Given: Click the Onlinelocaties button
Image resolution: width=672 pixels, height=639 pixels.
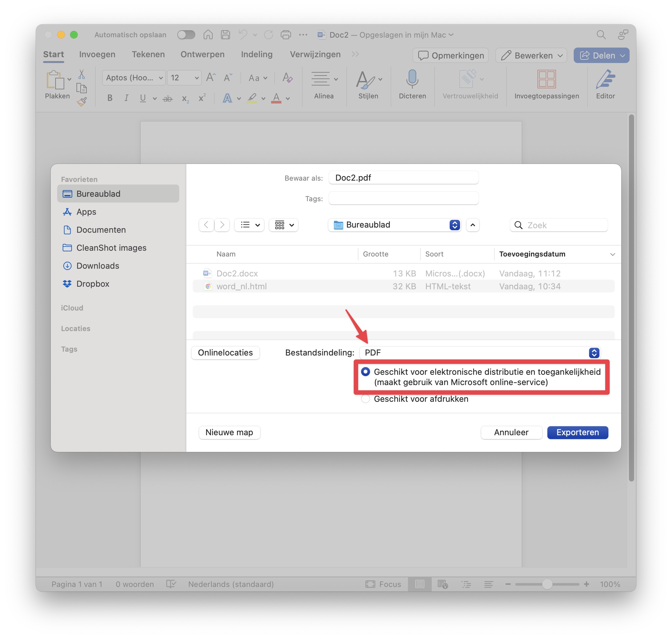Looking at the screenshot, I should [x=225, y=353].
